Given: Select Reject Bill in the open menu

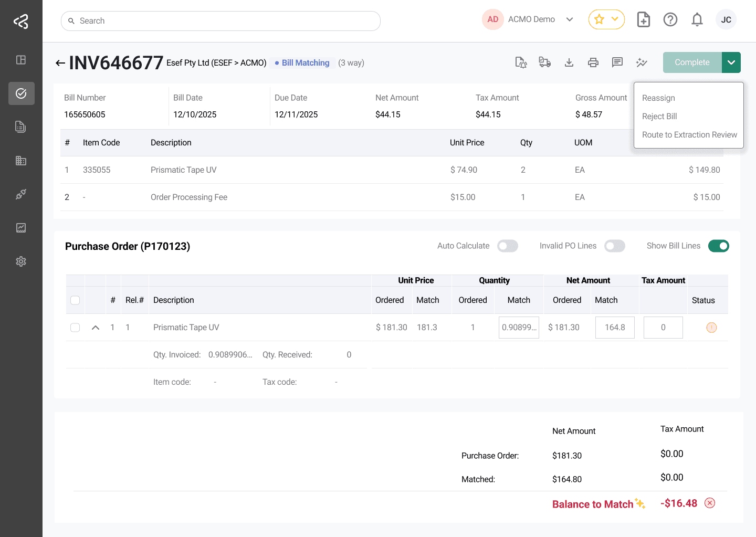Looking at the screenshot, I should pyautogui.click(x=659, y=116).
